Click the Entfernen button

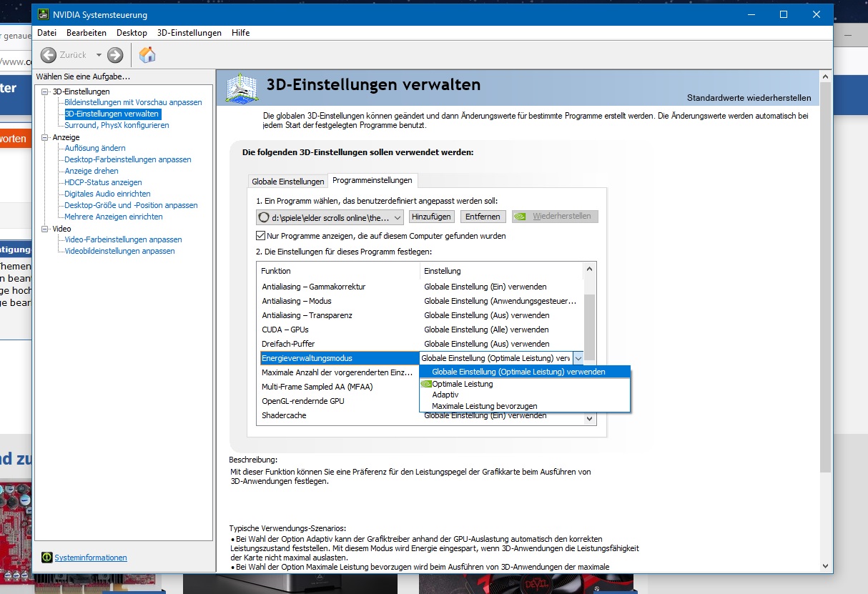point(483,217)
